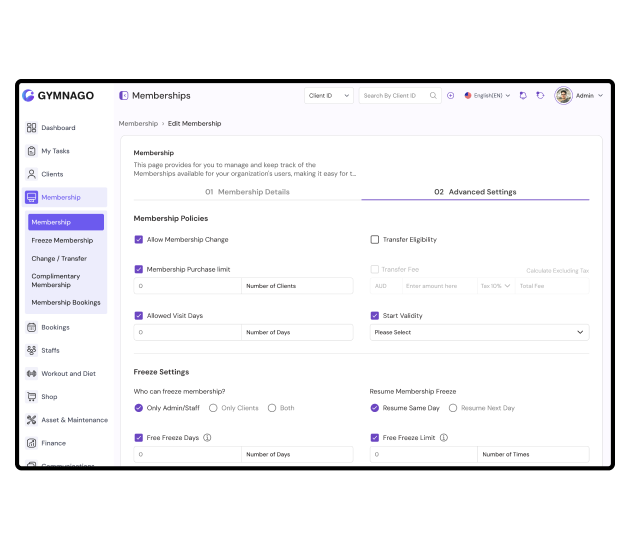This screenshot has height=550, width=630.
Task: Click Membership breadcrumb link
Action: [138, 123]
